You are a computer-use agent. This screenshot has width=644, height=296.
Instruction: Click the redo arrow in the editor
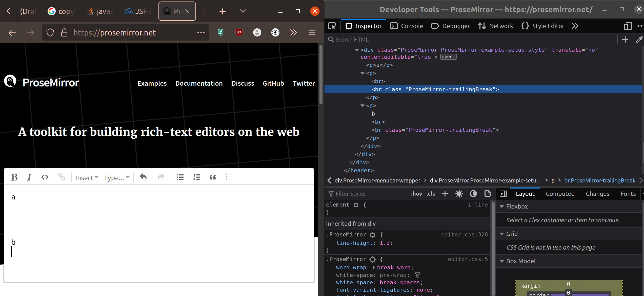click(161, 177)
